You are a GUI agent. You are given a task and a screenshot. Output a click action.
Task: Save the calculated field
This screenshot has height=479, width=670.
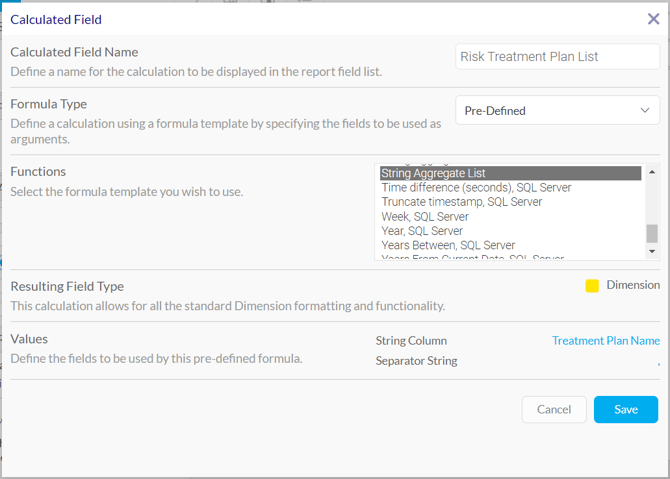(626, 410)
